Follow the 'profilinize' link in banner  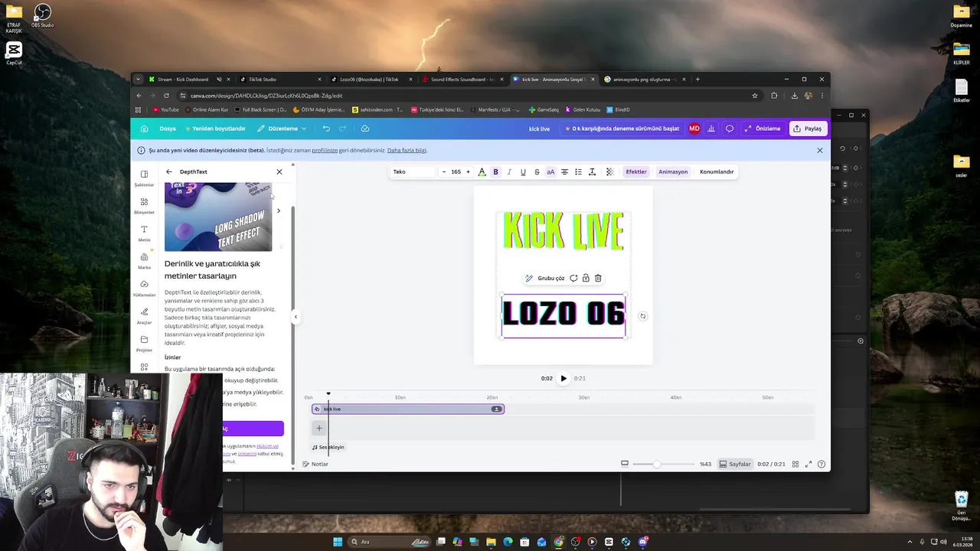[325, 150]
